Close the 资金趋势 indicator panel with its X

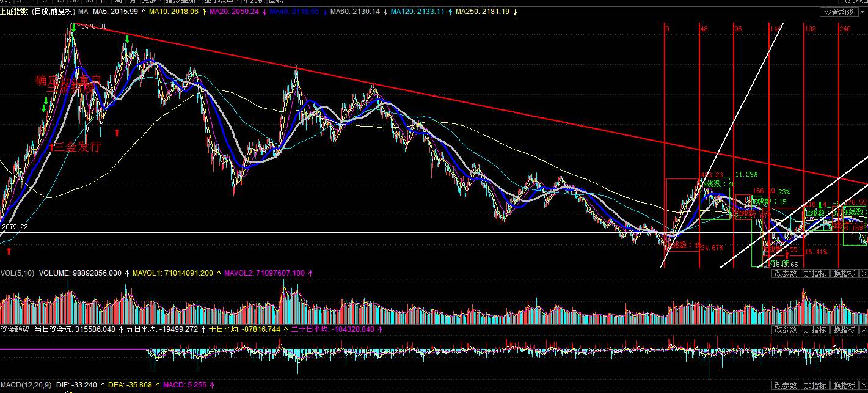tap(863, 330)
